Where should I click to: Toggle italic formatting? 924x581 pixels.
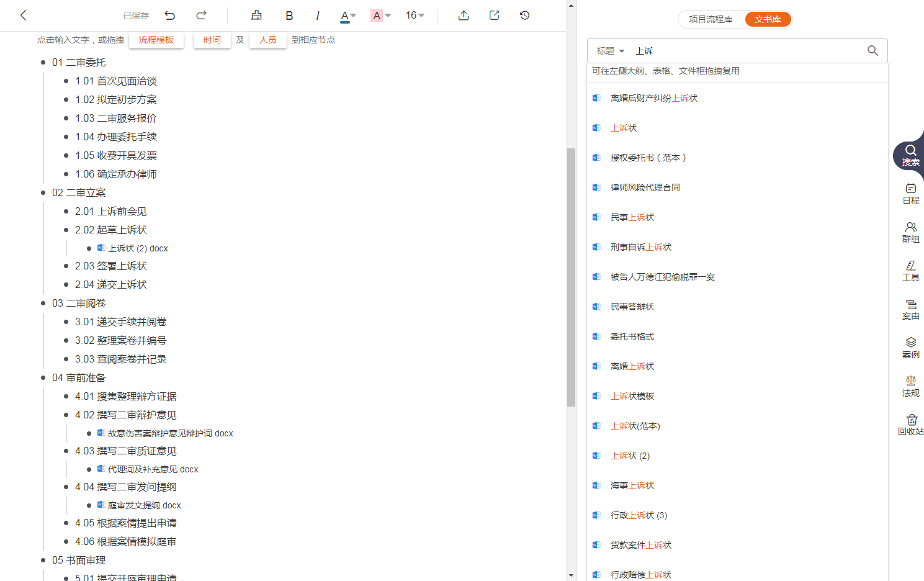click(318, 16)
